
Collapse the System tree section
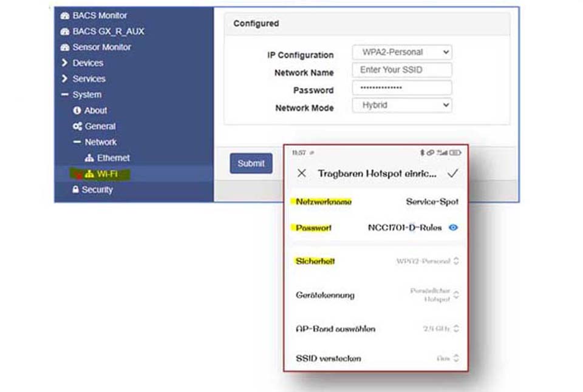point(65,95)
